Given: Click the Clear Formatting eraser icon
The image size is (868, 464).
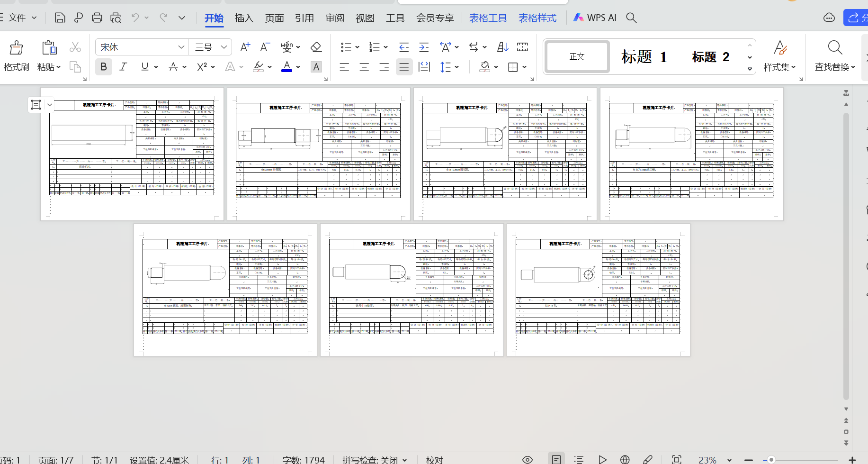Looking at the screenshot, I should coord(316,47).
